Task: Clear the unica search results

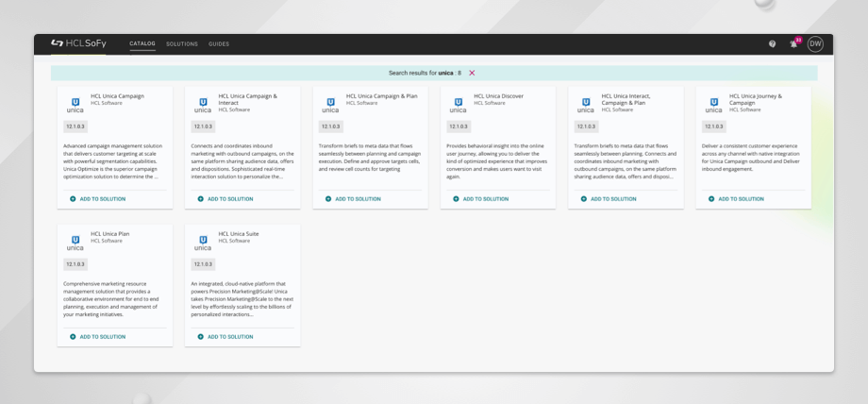Action: [x=472, y=73]
